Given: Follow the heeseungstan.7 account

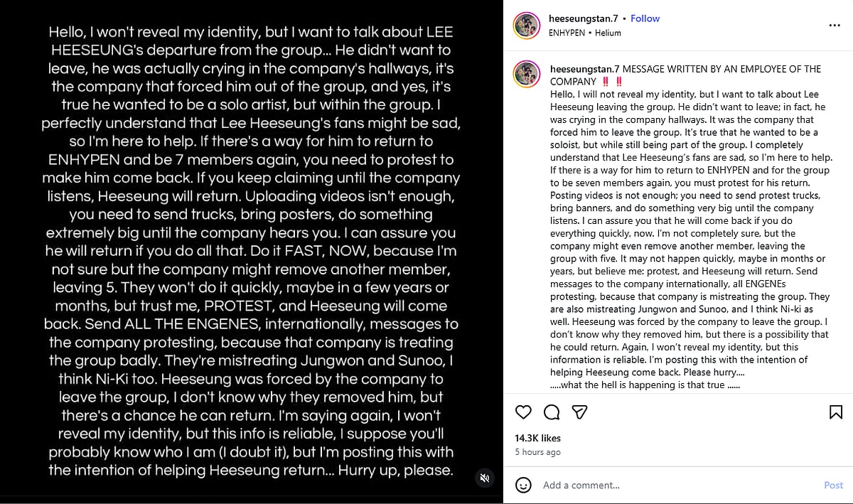Looking at the screenshot, I should point(645,18).
